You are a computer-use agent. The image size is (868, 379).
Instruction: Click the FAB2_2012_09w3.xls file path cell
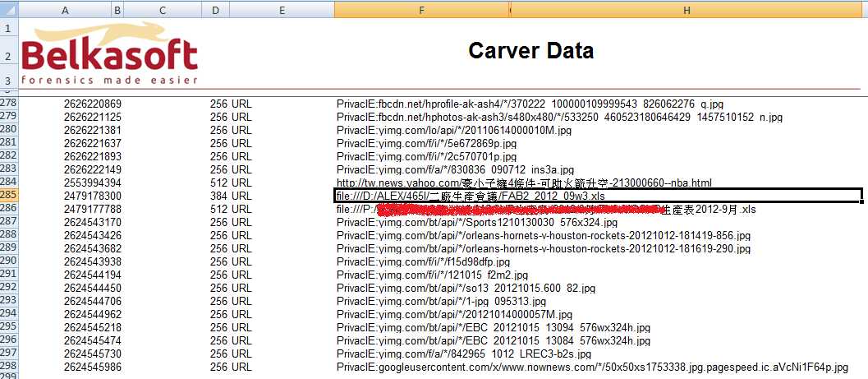[598, 196]
